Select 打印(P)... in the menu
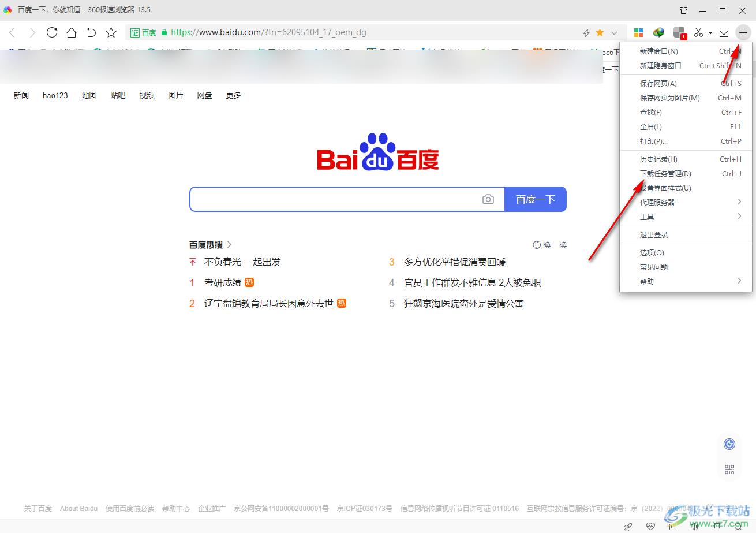 tap(687, 141)
